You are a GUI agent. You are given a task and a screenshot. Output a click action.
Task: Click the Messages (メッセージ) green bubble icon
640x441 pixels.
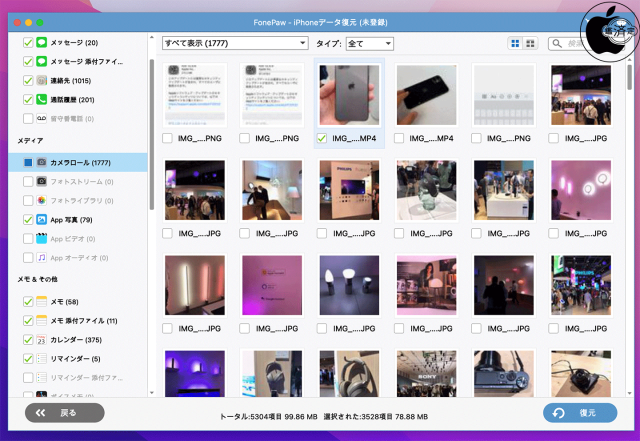pos(41,42)
